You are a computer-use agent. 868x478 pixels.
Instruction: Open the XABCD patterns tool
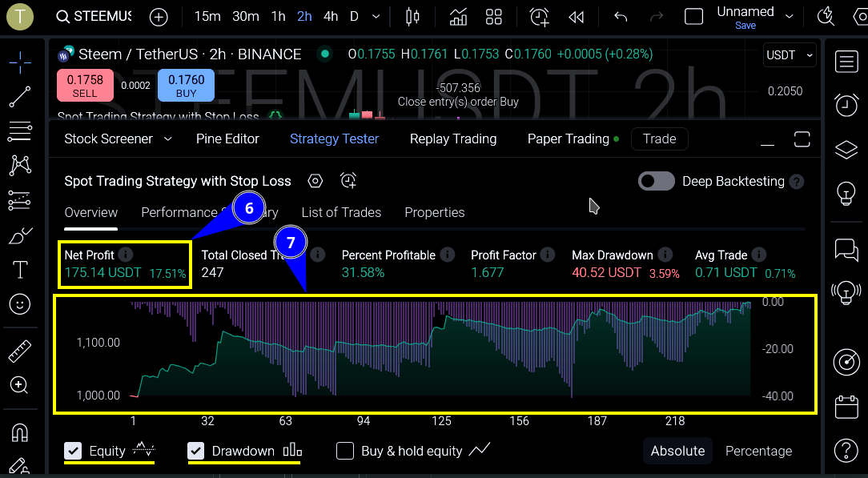20,166
